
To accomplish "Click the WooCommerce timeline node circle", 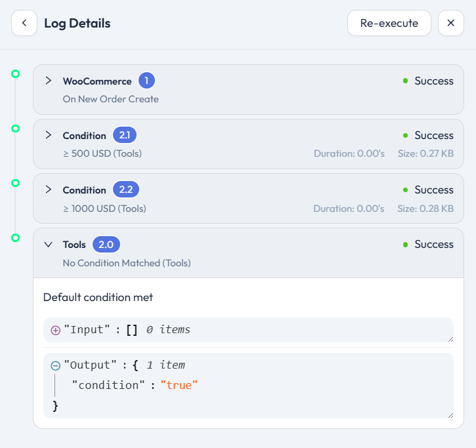I will click(16, 74).
